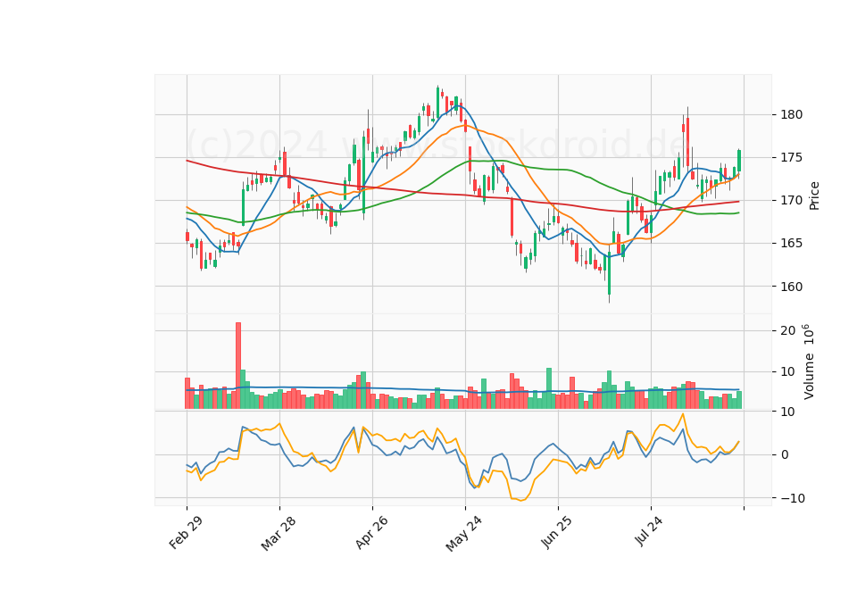Click the Feb 29 date label
Screen dimensions: 857x616
pyautogui.click(x=186, y=532)
